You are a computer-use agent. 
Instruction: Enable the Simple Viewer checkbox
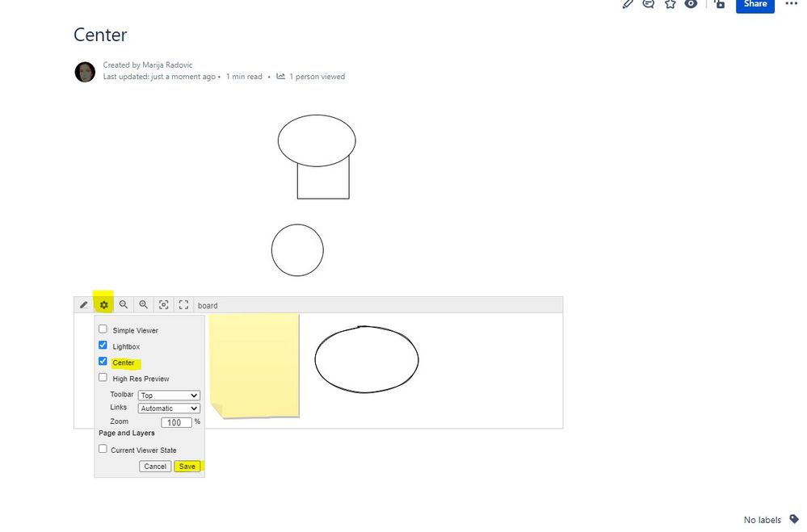click(x=103, y=329)
